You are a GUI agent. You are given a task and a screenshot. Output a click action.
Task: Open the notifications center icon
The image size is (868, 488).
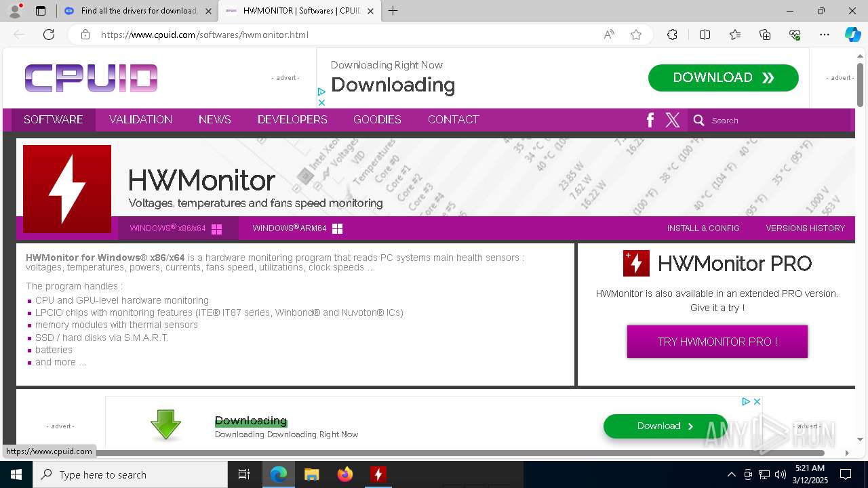[846, 474]
